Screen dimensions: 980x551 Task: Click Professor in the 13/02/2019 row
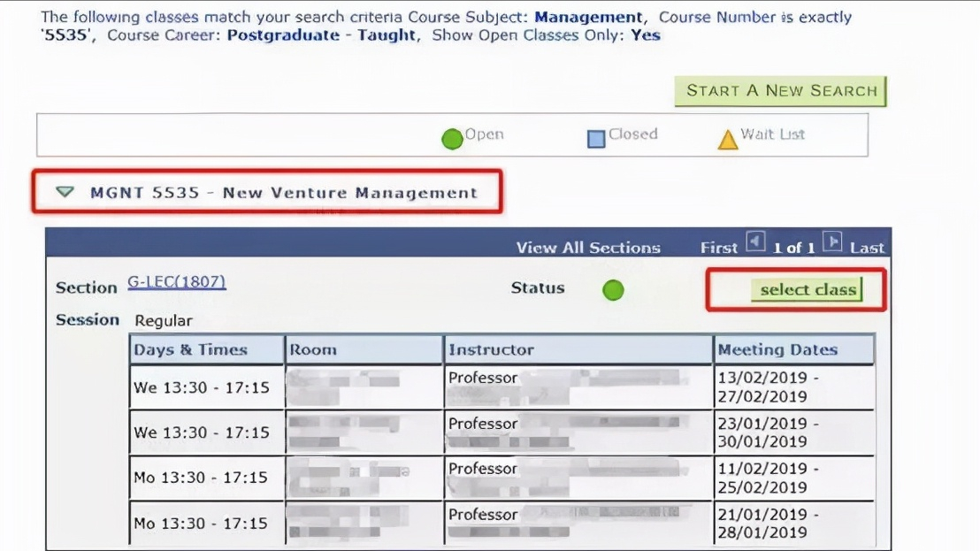coord(483,378)
